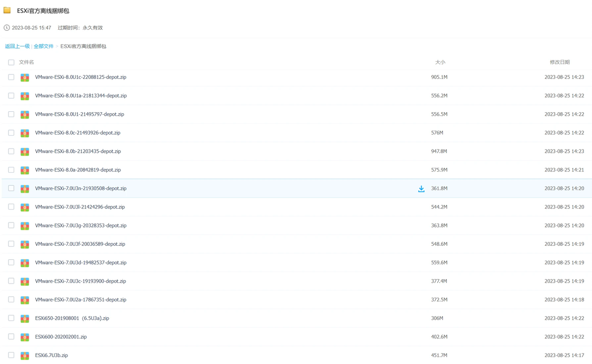Click the 大小 column header
Screen dimensions: 592x364
(x=440, y=62)
